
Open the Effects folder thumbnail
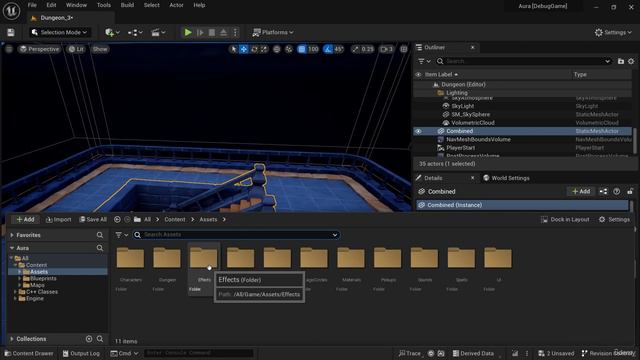tap(203, 258)
